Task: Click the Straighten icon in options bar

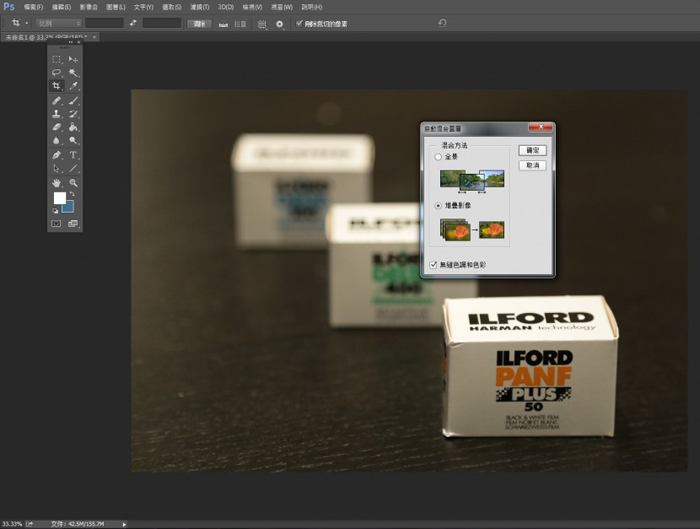Action: coord(223,24)
